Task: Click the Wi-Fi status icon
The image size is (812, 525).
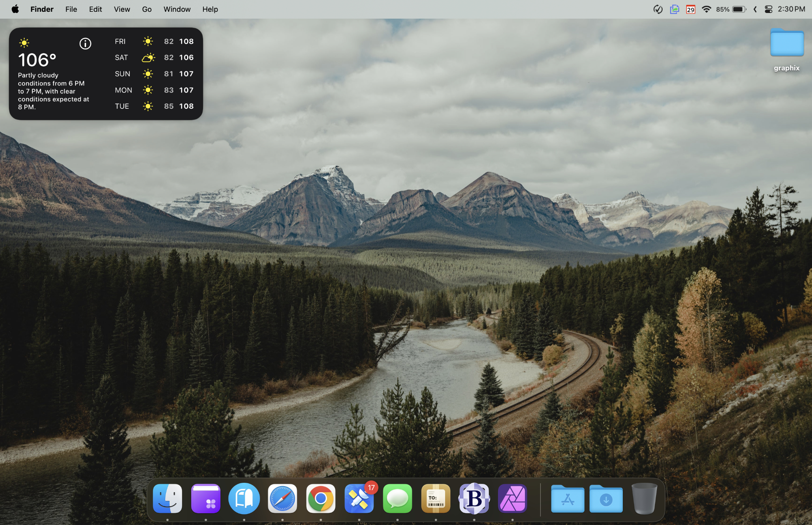Action: click(x=706, y=9)
